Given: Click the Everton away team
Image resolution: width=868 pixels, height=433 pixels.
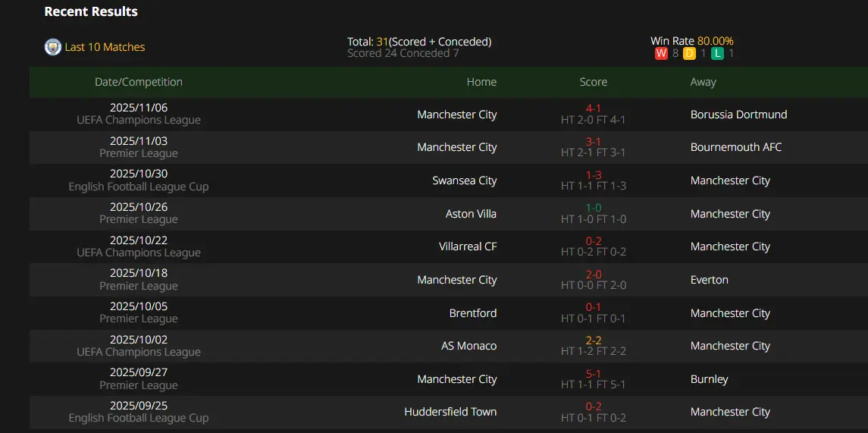Looking at the screenshot, I should (x=710, y=280).
